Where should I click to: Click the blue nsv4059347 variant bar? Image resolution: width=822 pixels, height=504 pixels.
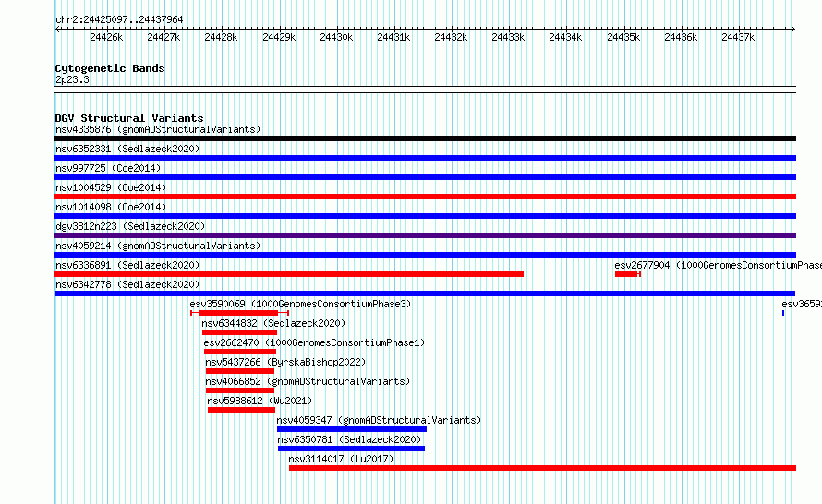(x=352, y=429)
